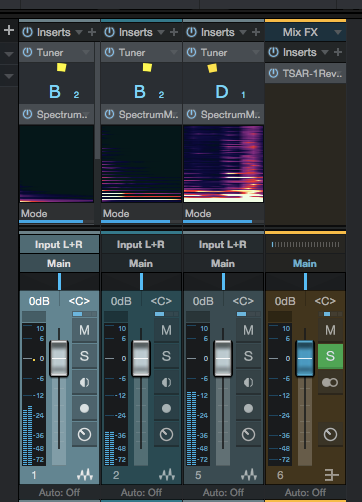
Task: Click channel 2 audio track type icon
Action: coord(167,475)
